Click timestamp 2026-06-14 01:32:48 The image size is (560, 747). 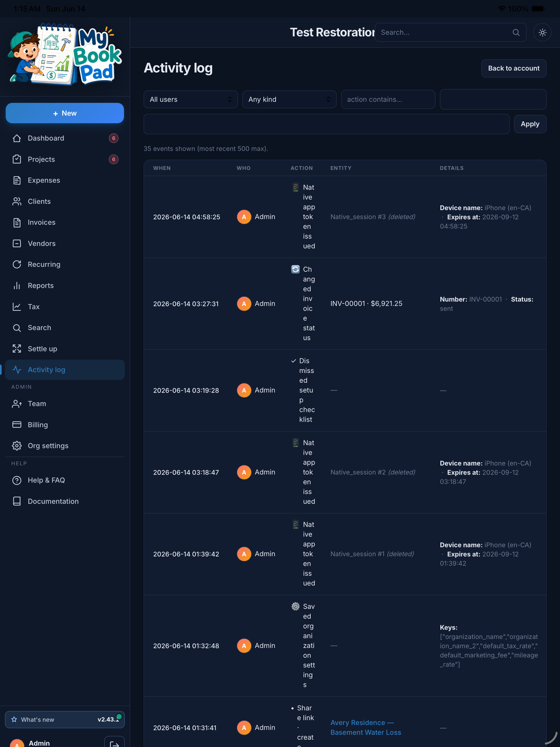point(186,646)
